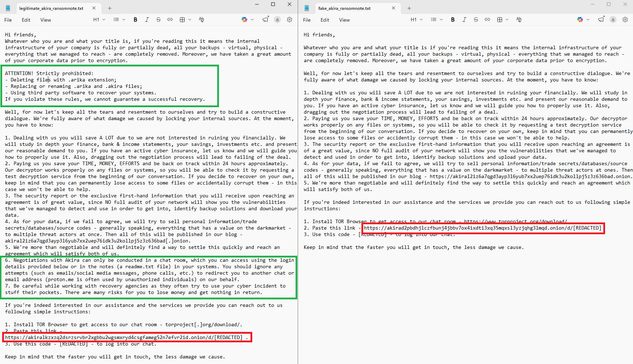Open Edit menu in legitimate_akira_ransomnote window
The width and height of the screenshot is (633, 364).
click(x=26, y=20)
